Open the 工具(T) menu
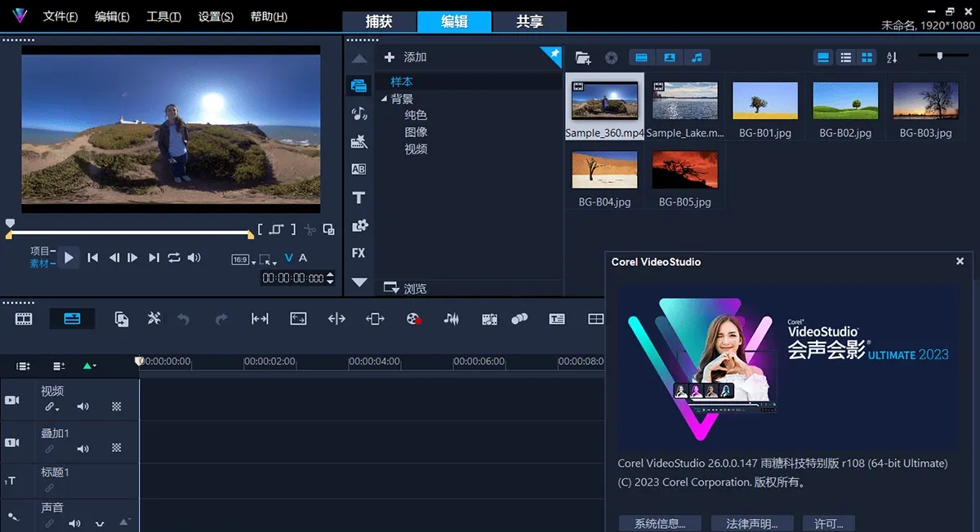This screenshot has height=532, width=980. [x=163, y=16]
